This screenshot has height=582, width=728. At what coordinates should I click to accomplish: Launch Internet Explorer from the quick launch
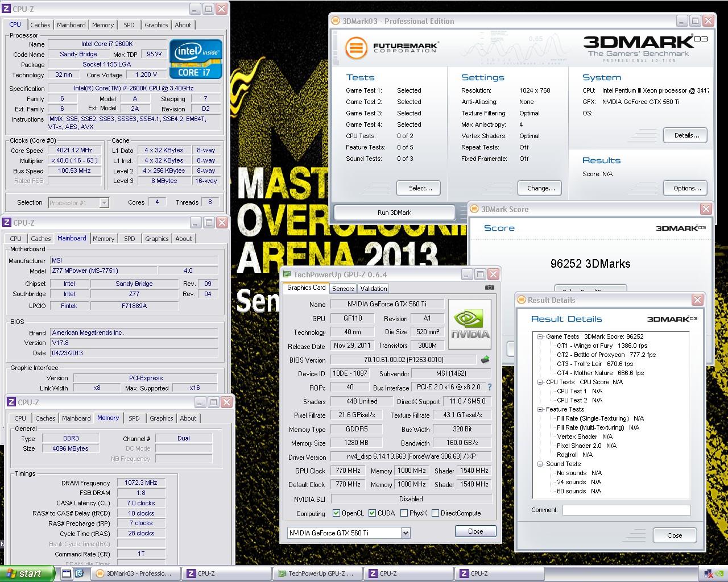[80, 573]
